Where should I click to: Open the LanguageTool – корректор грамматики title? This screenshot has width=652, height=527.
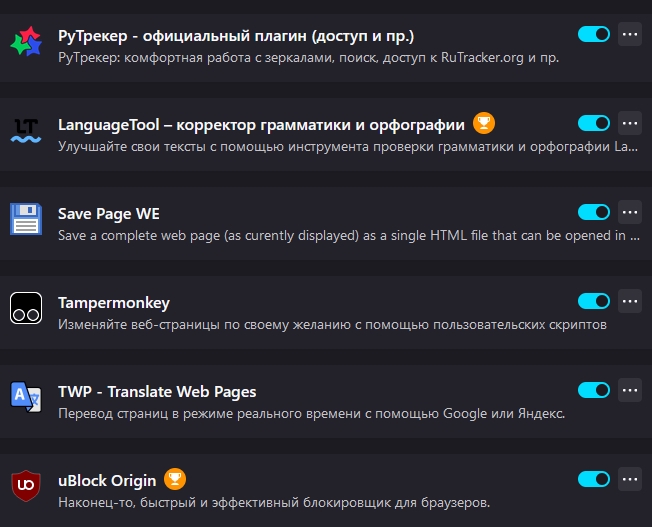pyautogui.click(x=261, y=125)
